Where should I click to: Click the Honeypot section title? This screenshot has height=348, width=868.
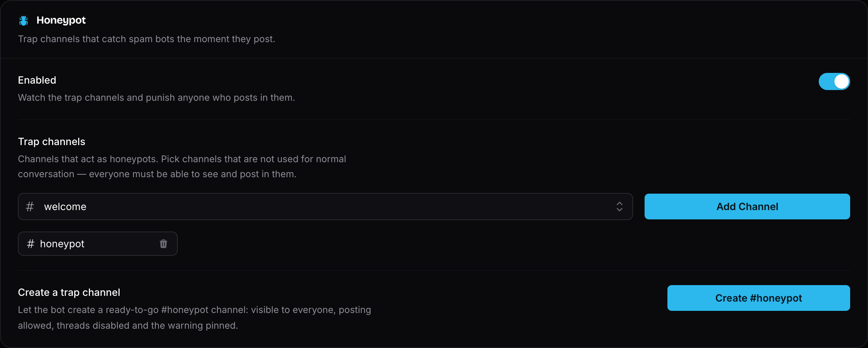[61, 20]
